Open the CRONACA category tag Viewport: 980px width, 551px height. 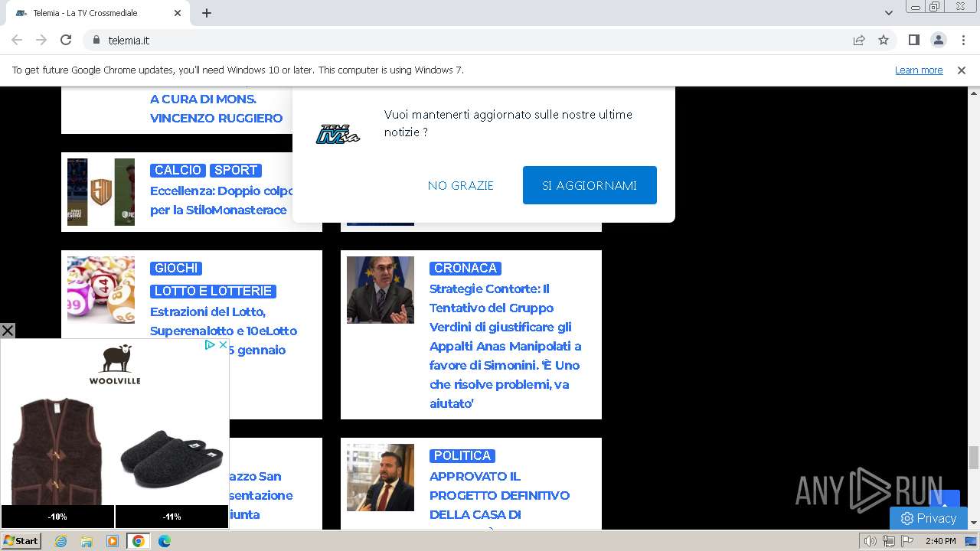(x=465, y=268)
